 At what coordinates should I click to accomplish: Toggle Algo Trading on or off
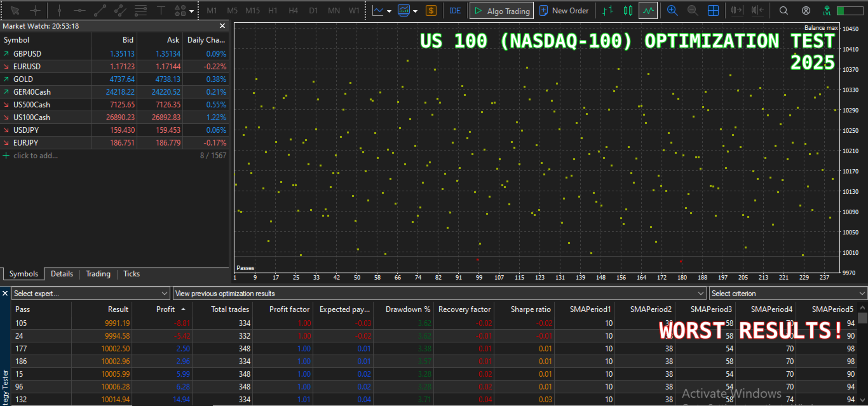(x=501, y=11)
